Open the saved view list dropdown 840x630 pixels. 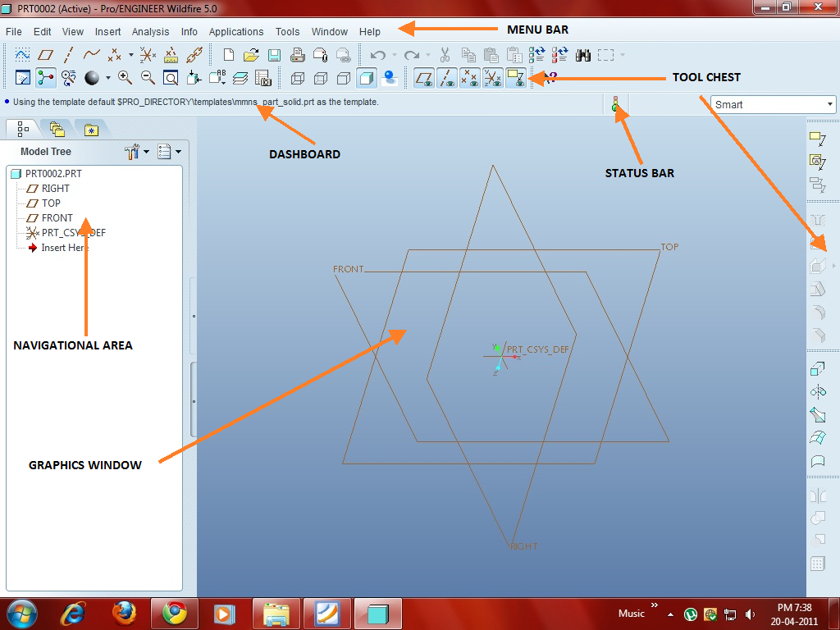coord(217,78)
